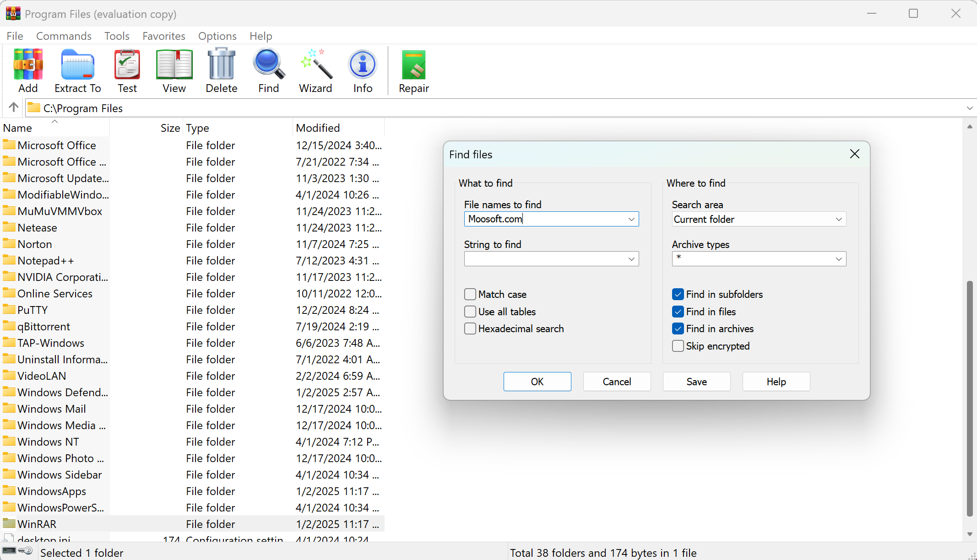Click the WinRAR app icon in title bar
The image size is (977, 560).
tap(13, 14)
